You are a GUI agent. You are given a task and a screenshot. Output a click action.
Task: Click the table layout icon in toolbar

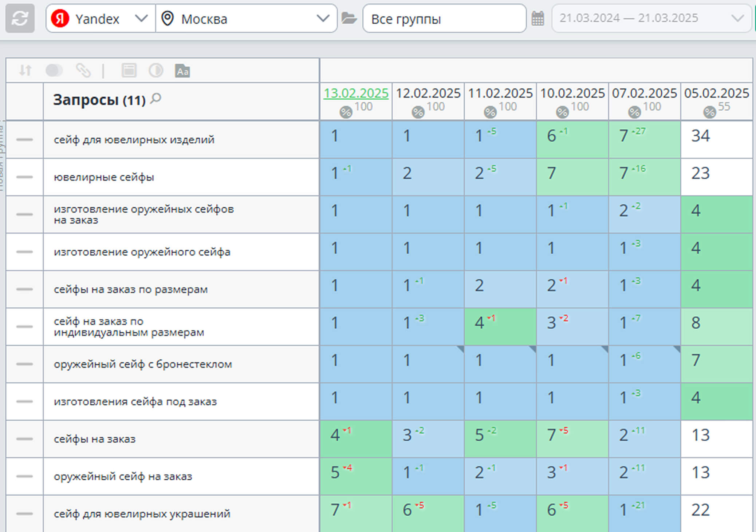pos(129,70)
